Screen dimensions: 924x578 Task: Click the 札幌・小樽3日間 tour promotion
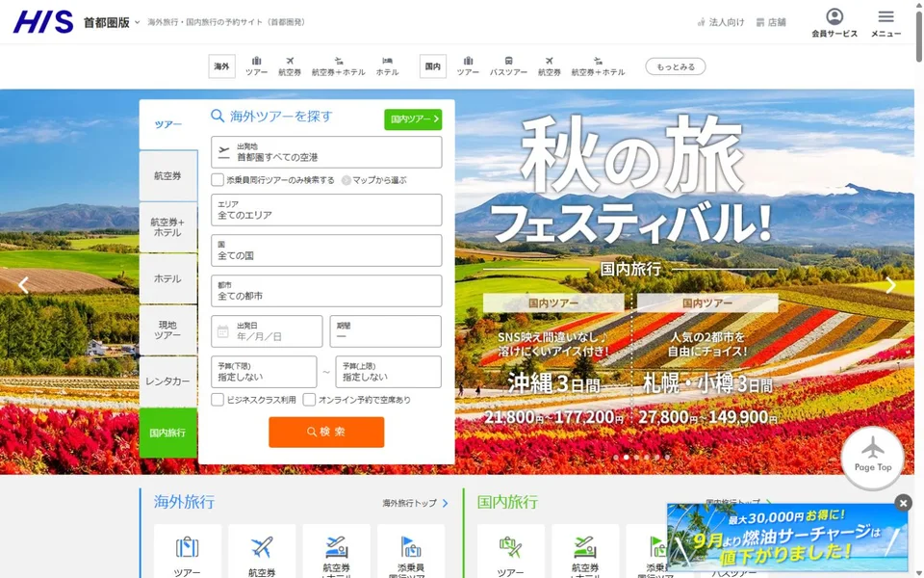tap(707, 359)
